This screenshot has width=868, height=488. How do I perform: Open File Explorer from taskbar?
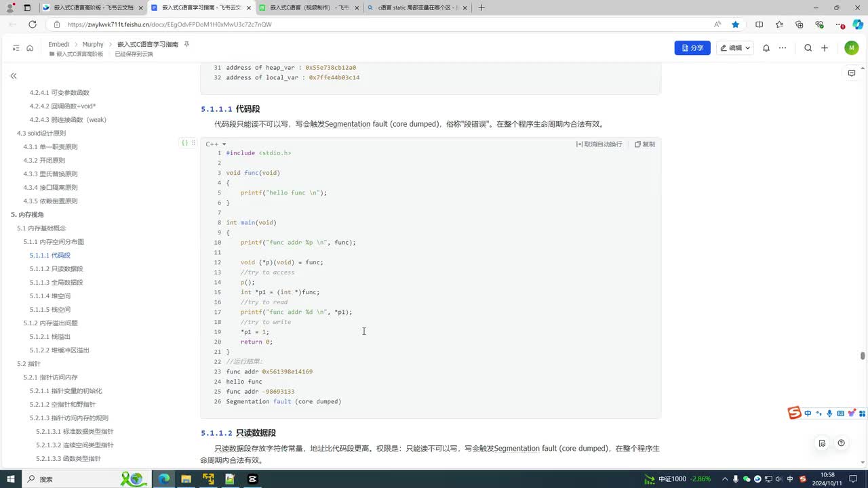click(x=186, y=479)
